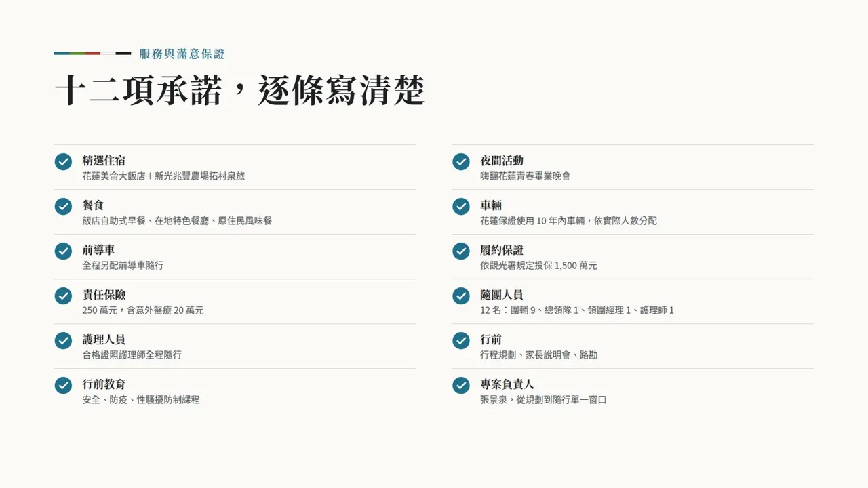Select the item title 隨團人員
The width and height of the screenshot is (868, 488).
click(x=502, y=295)
